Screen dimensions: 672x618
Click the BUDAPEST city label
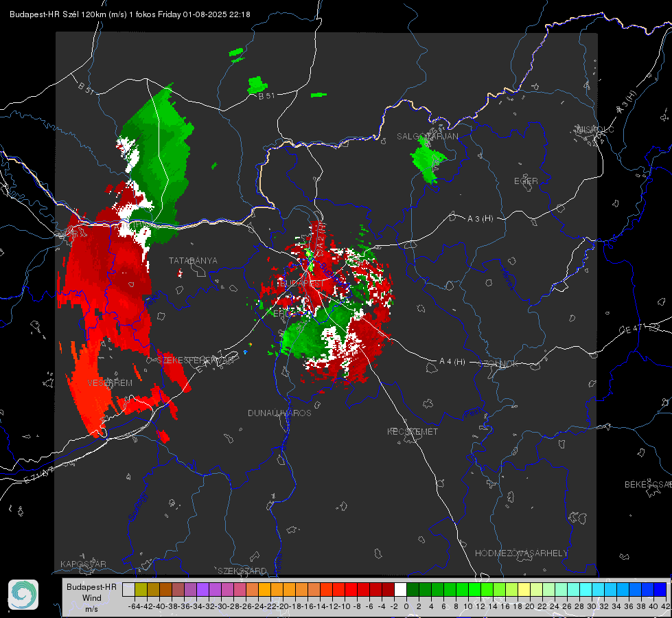[302, 284]
